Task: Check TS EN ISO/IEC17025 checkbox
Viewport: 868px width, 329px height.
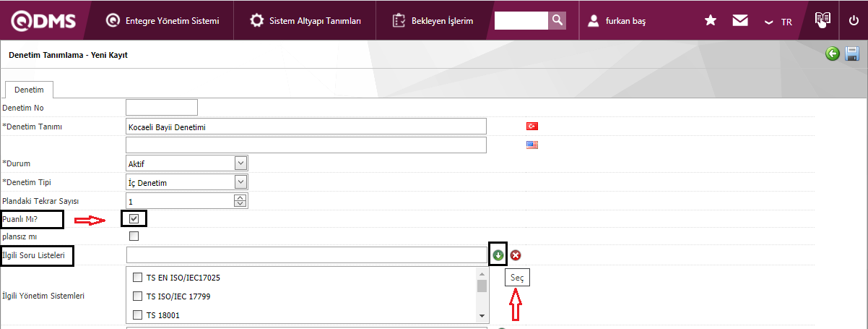Action: pos(138,277)
